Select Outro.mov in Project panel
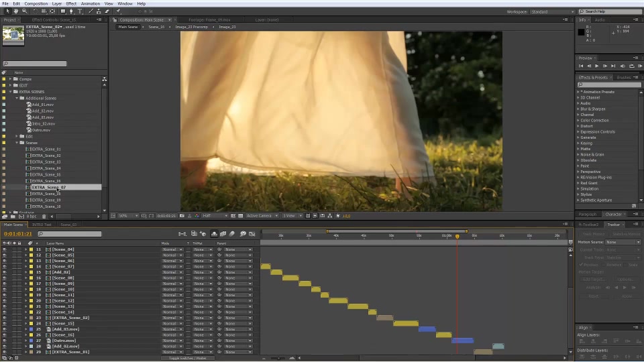This screenshot has height=362, width=644. coord(41,130)
